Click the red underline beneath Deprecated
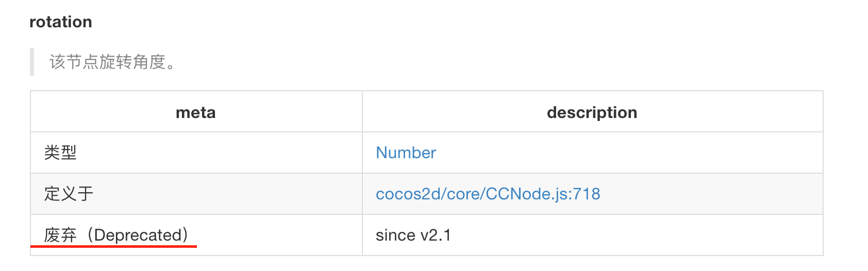This screenshot has width=868, height=271. point(113,247)
